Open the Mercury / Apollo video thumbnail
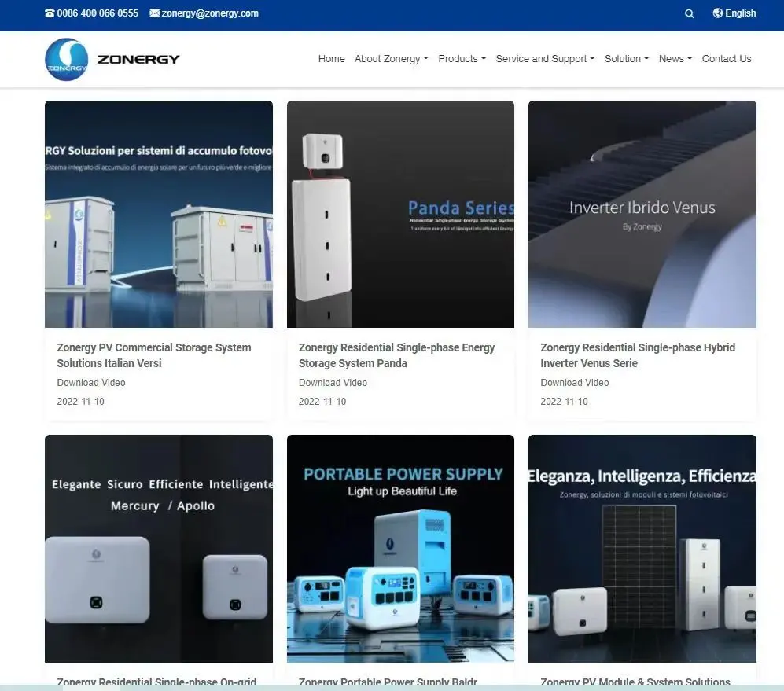Screen dimensions: 784x691 tap(159, 549)
